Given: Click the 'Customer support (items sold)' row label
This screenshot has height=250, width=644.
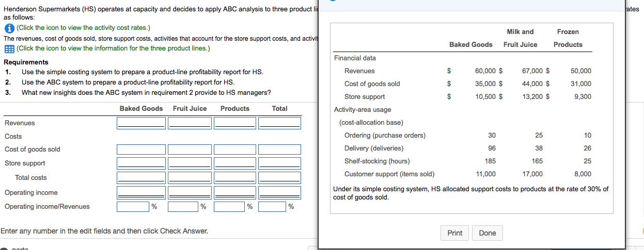Looking at the screenshot, I should [x=389, y=174].
